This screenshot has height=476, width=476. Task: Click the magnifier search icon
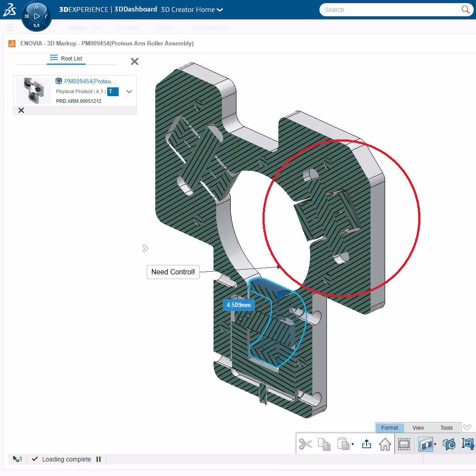[465, 10]
